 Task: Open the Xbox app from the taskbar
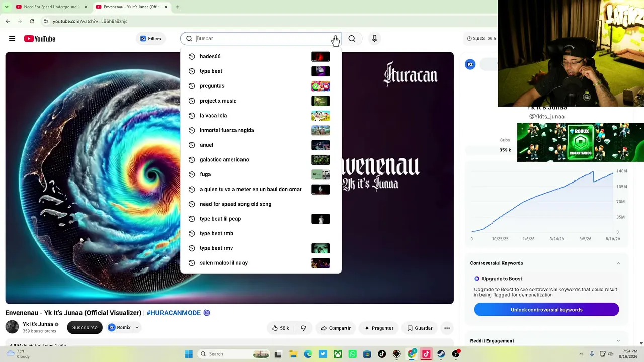338,354
